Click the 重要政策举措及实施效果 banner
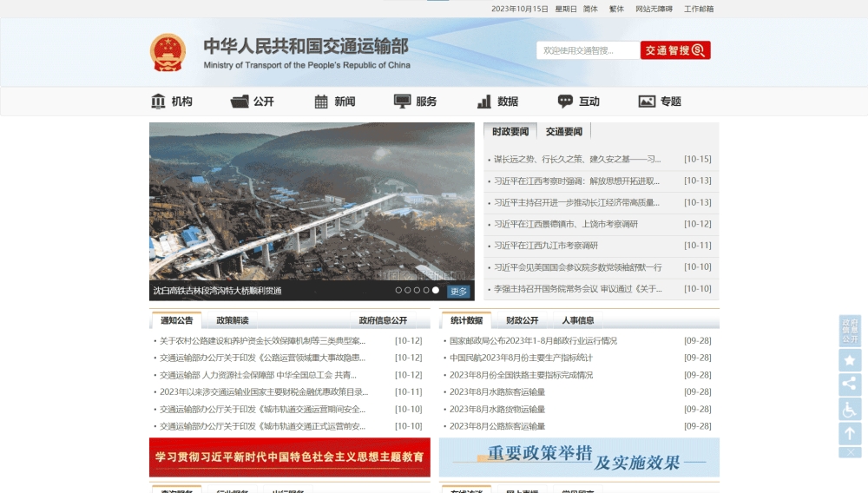 click(x=579, y=457)
